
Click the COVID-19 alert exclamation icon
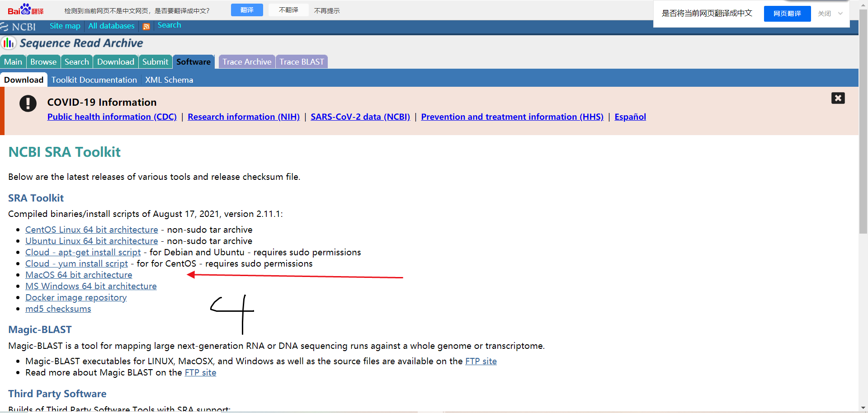coord(28,103)
